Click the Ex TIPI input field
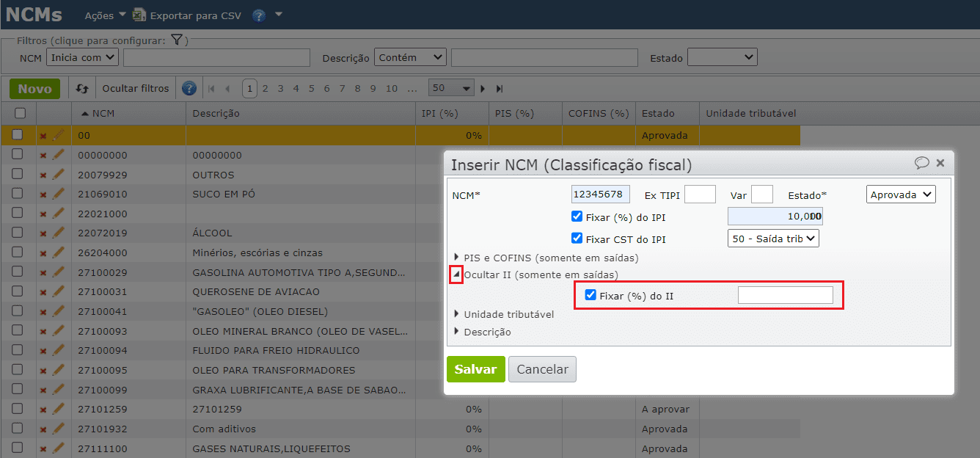 (x=700, y=194)
